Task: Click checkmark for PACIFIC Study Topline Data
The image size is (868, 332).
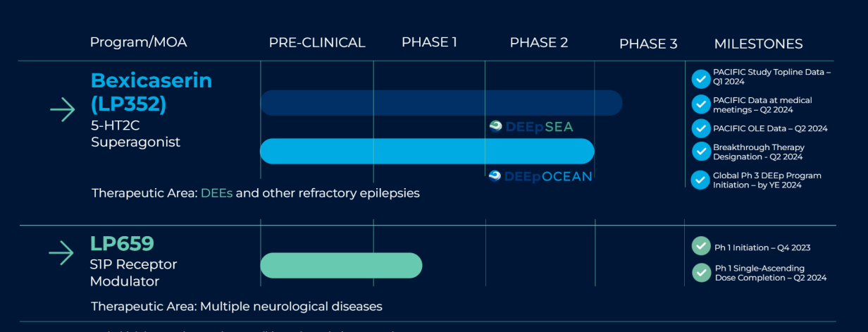Action: click(x=700, y=78)
